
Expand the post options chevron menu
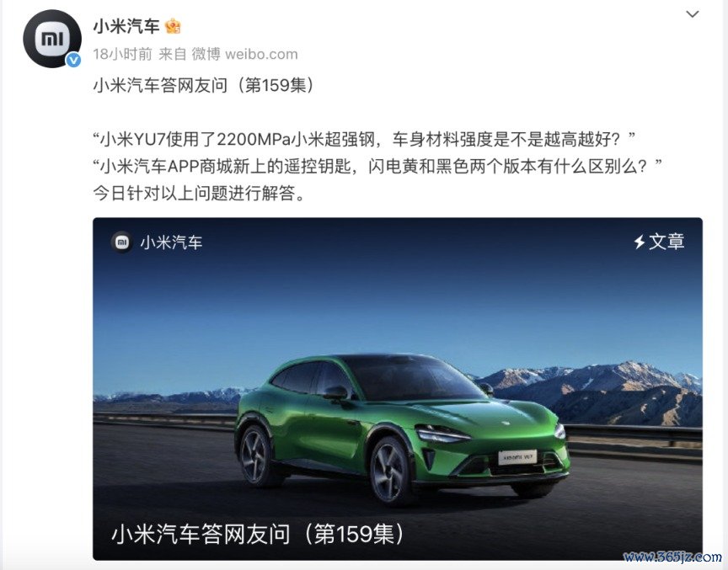tap(693, 14)
